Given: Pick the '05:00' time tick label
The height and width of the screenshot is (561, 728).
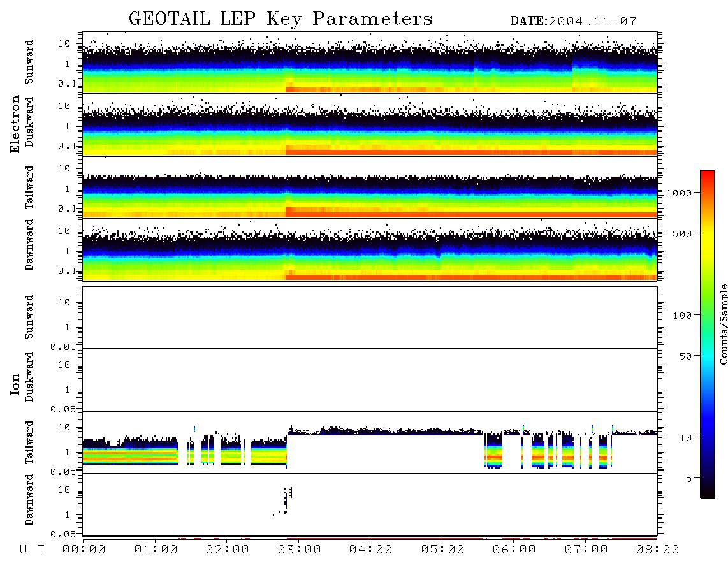Looking at the screenshot, I should click(x=443, y=550).
